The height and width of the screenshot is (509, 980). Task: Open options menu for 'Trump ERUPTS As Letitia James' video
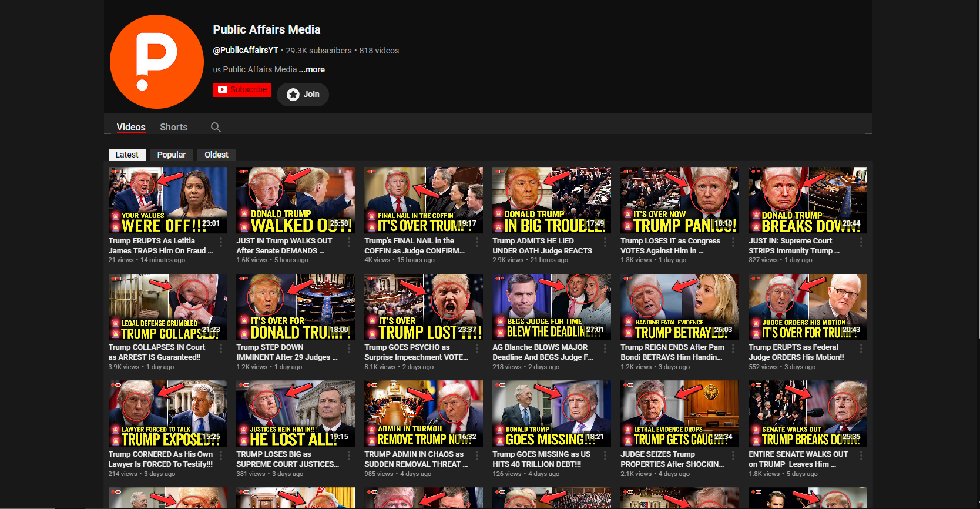point(221,242)
